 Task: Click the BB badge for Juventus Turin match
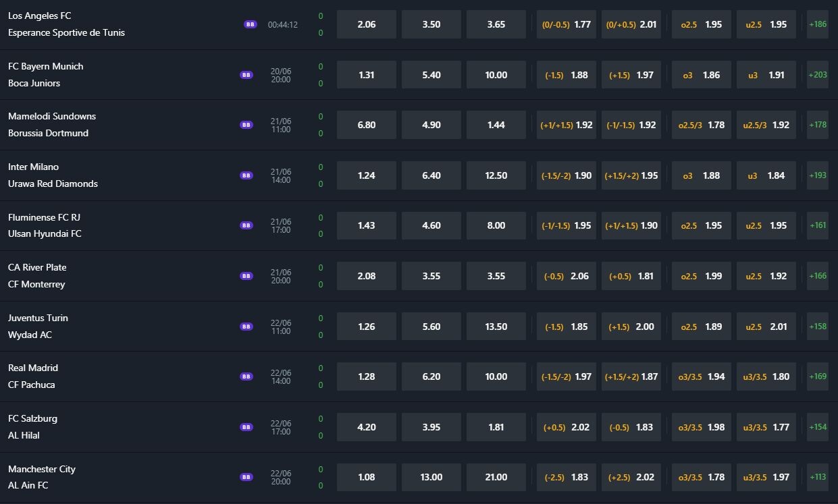click(246, 327)
